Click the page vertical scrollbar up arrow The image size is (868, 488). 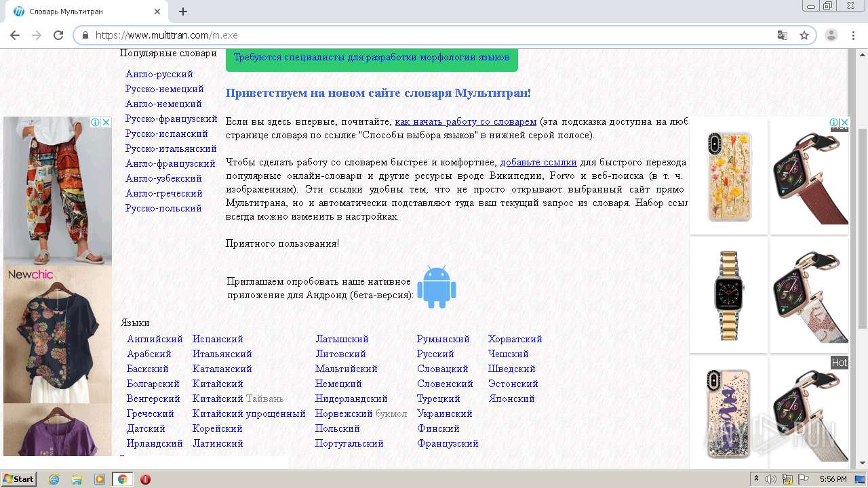tap(863, 55)
